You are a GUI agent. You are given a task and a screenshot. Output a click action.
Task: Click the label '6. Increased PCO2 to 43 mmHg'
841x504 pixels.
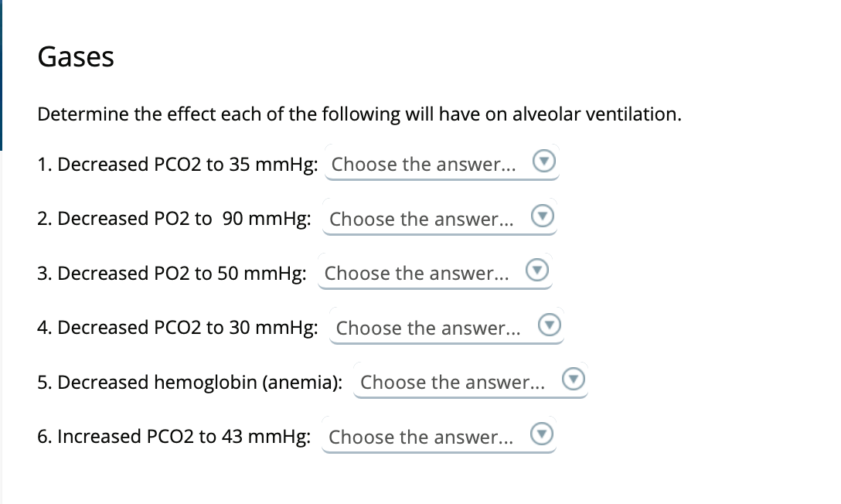click(175, 437)
